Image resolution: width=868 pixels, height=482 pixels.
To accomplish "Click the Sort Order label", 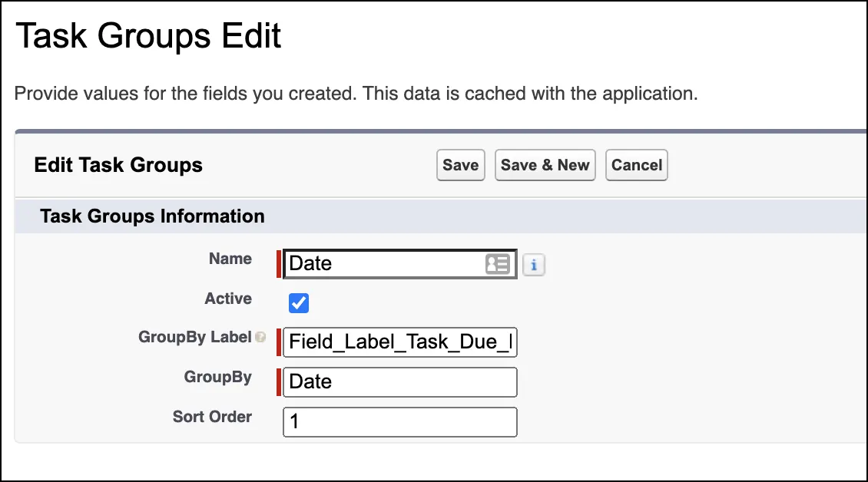I will (x=212, y=416).
